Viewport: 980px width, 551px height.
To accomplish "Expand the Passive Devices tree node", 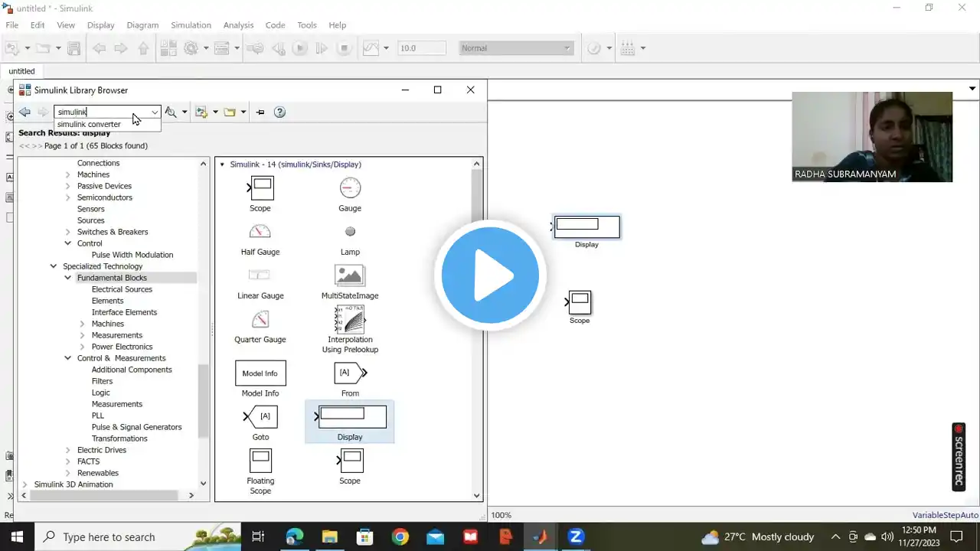I will coord(68,186).
